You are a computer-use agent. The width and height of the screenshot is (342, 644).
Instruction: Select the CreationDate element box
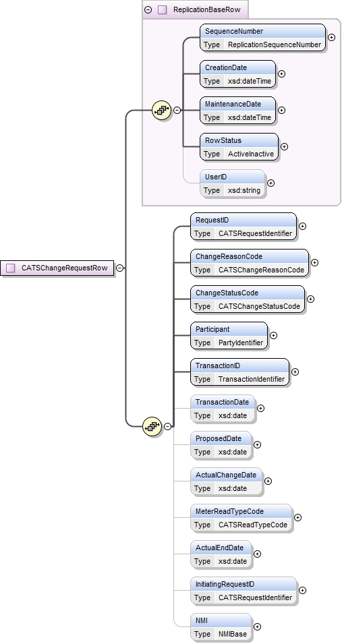pos(237,74)
